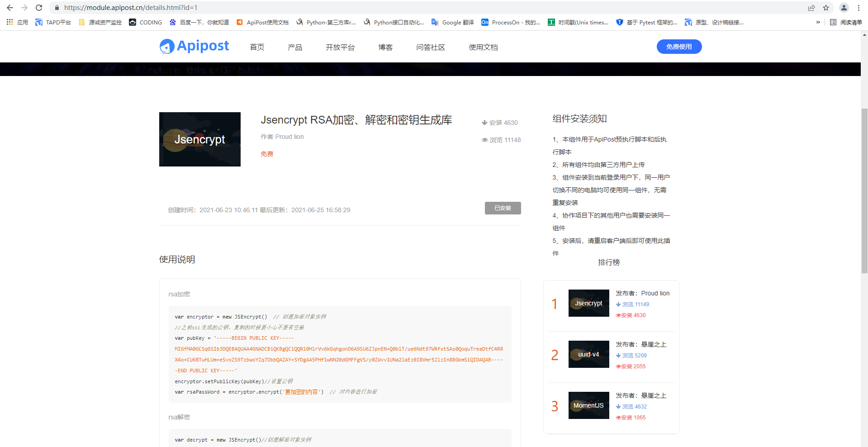Viewport: 868px width, 447px height.
Task: Open the Google 翻译 bookmark
Action: pyautogui.click(x=453, y=22)
